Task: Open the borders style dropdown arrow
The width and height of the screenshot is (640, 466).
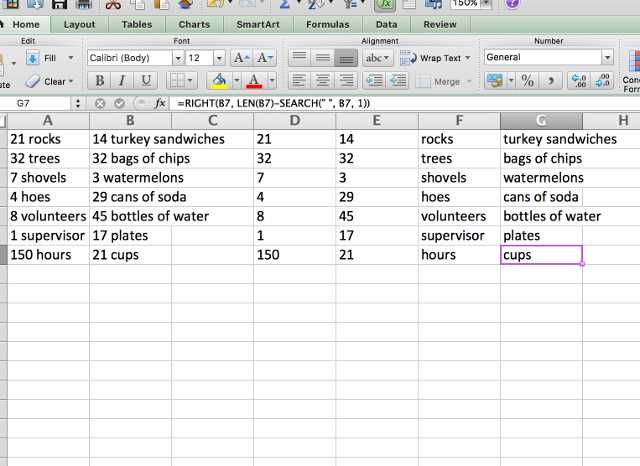Action: coord(190,80)
